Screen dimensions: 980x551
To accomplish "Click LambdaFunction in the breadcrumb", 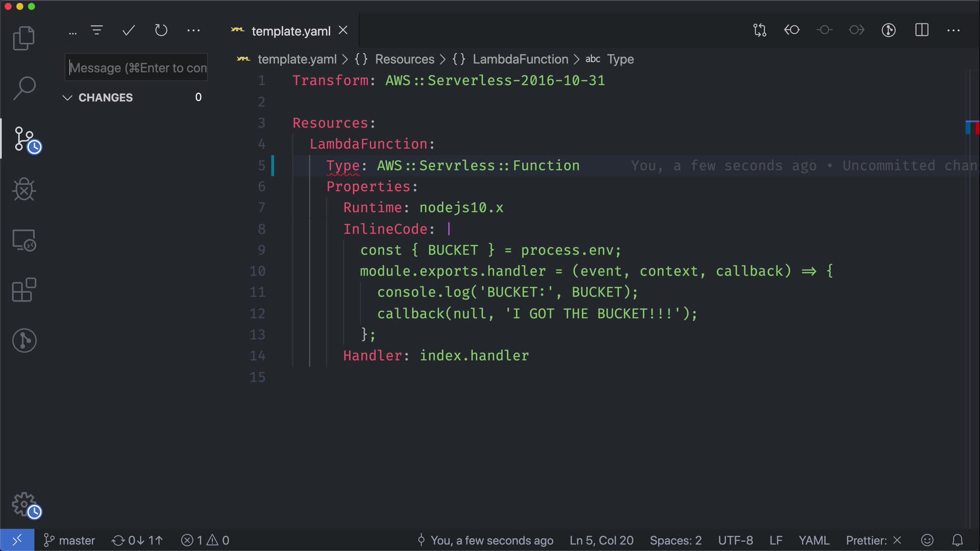I will (520, 59).
